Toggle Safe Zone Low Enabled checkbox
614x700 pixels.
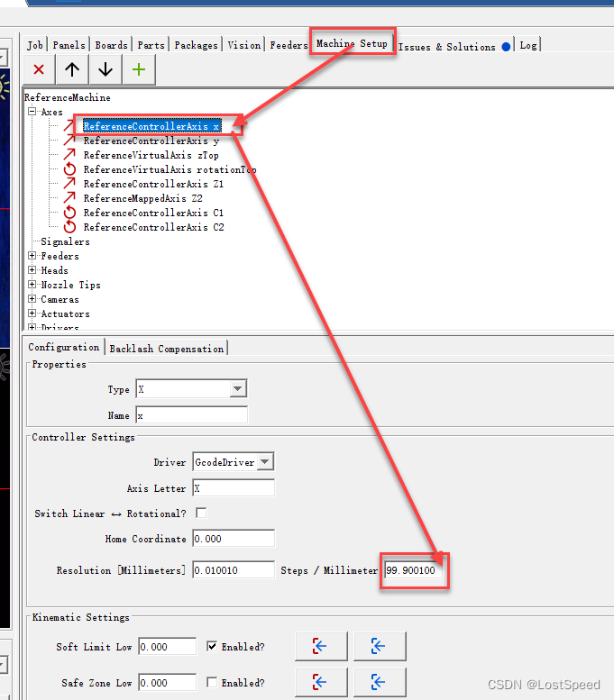tap(212, 682)
